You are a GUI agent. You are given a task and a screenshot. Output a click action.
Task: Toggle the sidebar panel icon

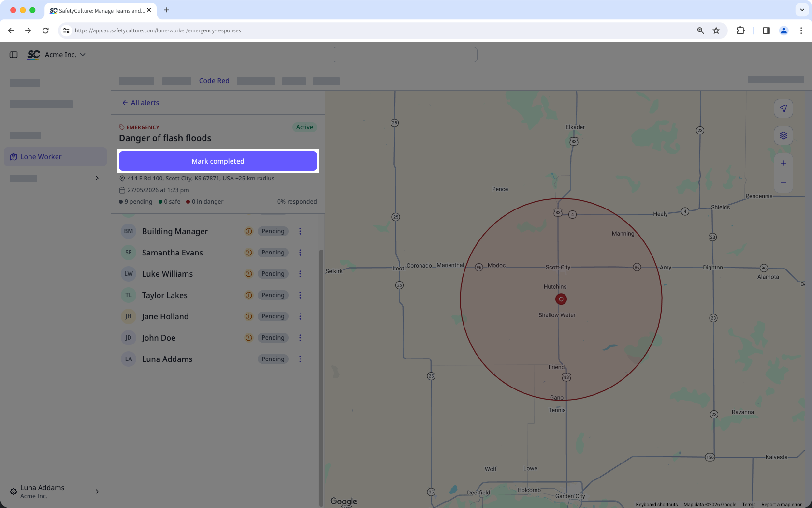(x=14, y=55)
